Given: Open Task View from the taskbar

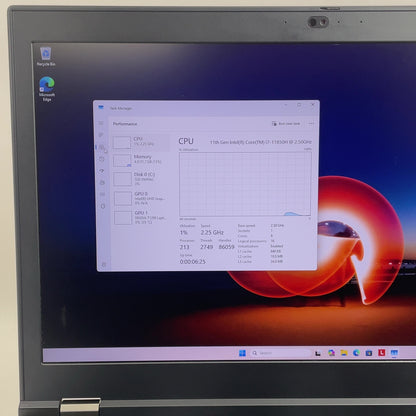Looking at the screenshot, I should click(318, 353).
